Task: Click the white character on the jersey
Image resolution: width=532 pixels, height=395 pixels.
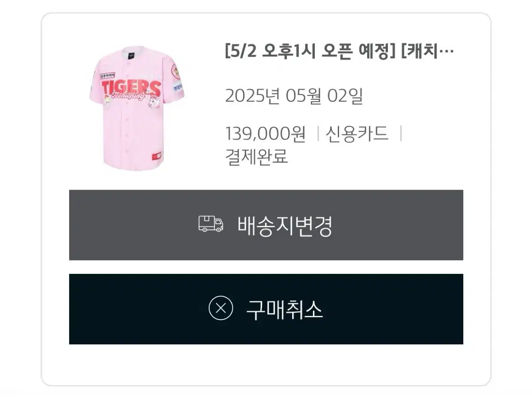Action: click(x=153, y=103)
